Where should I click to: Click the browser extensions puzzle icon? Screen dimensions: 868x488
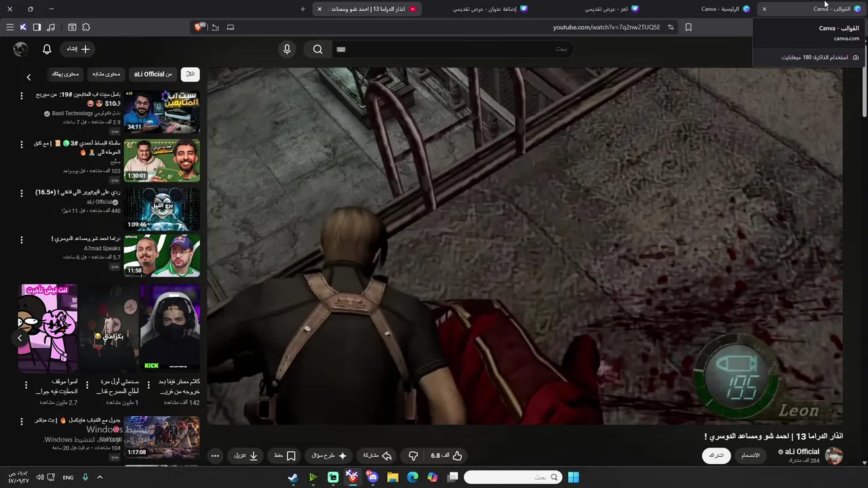pyautogui.click(x=86, y=27)
